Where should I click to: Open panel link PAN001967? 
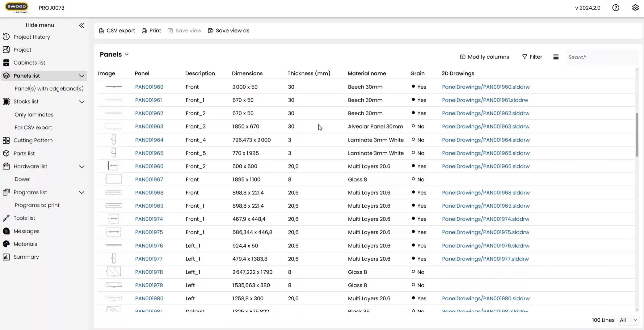point(149,180)
